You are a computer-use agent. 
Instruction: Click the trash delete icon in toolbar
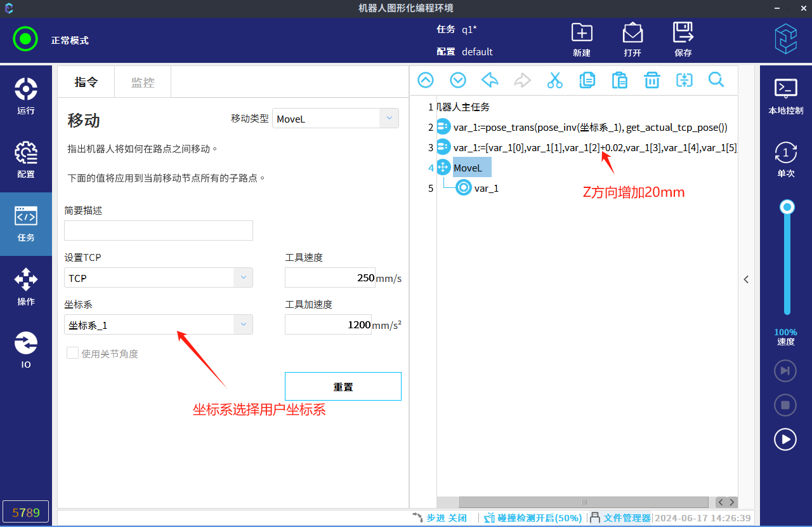(x=652, y=81)
